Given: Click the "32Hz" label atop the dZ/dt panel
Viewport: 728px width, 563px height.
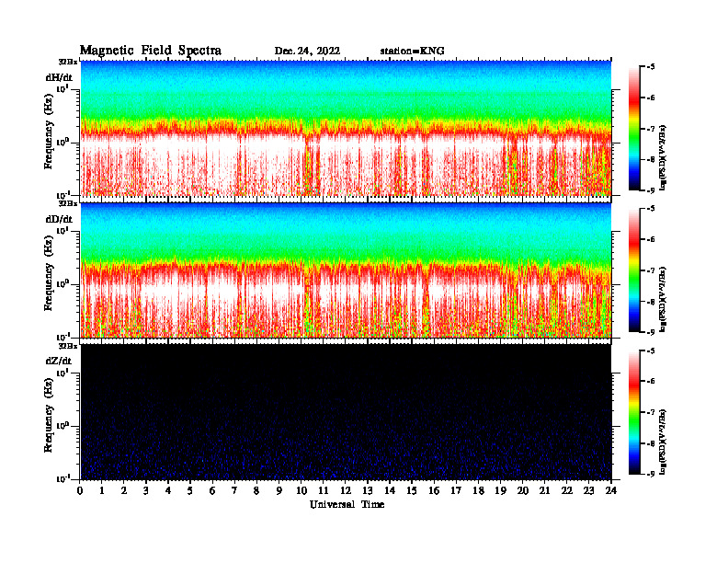Looking at the screenshot, I should pos(68,346).
